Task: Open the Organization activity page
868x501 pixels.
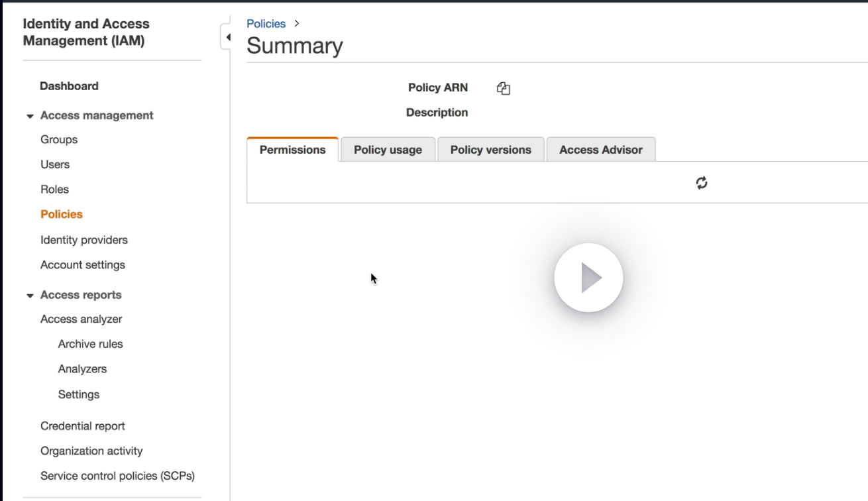Action: pos(91,451)
